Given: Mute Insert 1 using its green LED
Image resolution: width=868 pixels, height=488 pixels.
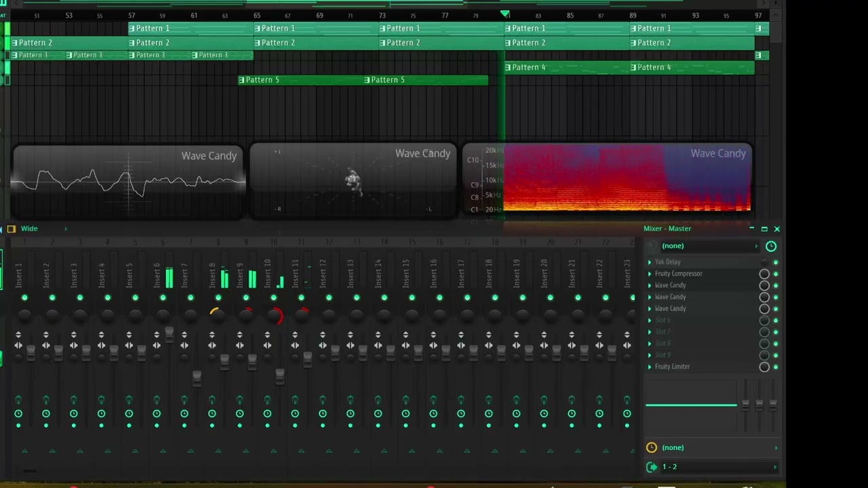Looking at the screenshot, I should coord(24,298).
